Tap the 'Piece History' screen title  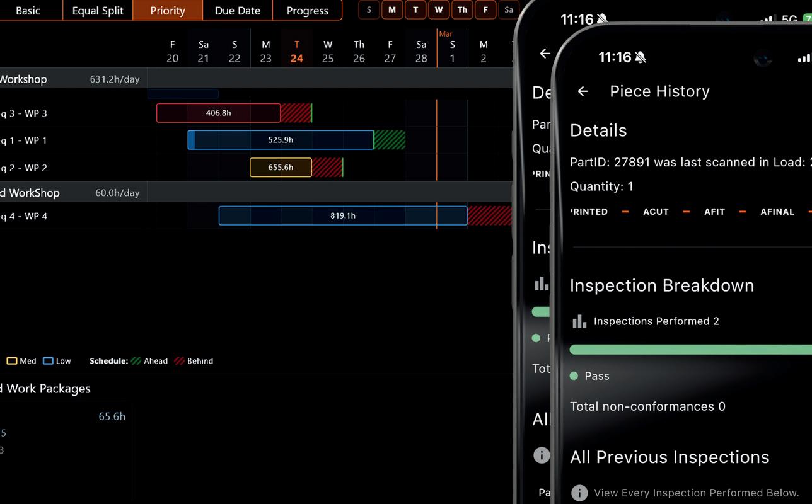pyautogui.click(x=659, y=91)
